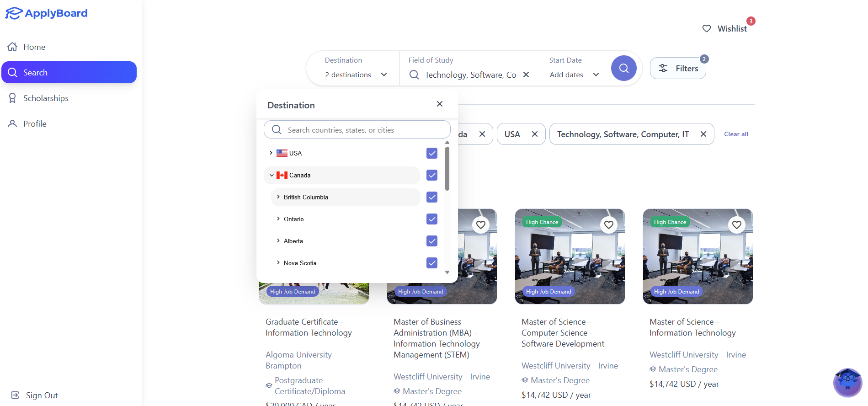Open the Destination dropdown with 2 destinations
868x406 pixels.
pos(356,75)
